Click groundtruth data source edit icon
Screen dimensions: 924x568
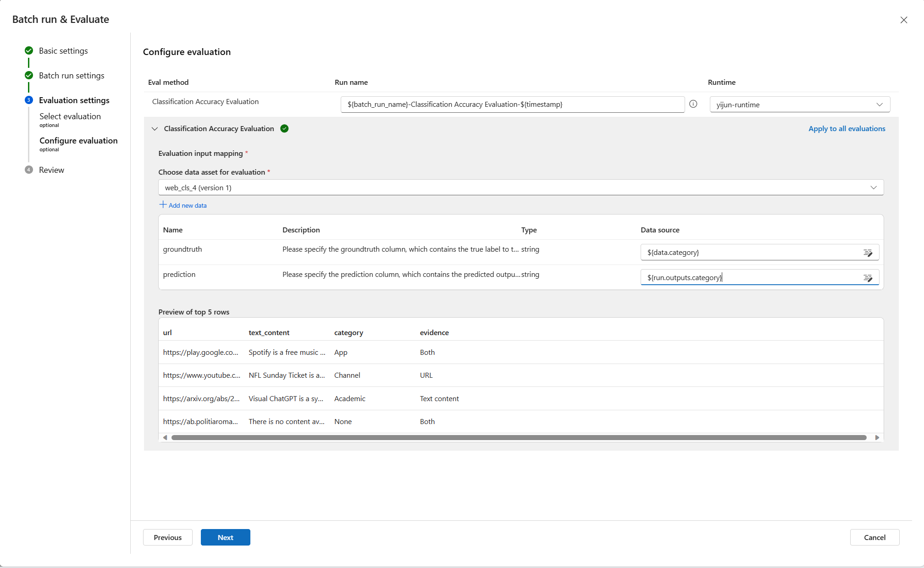[868, 253]
